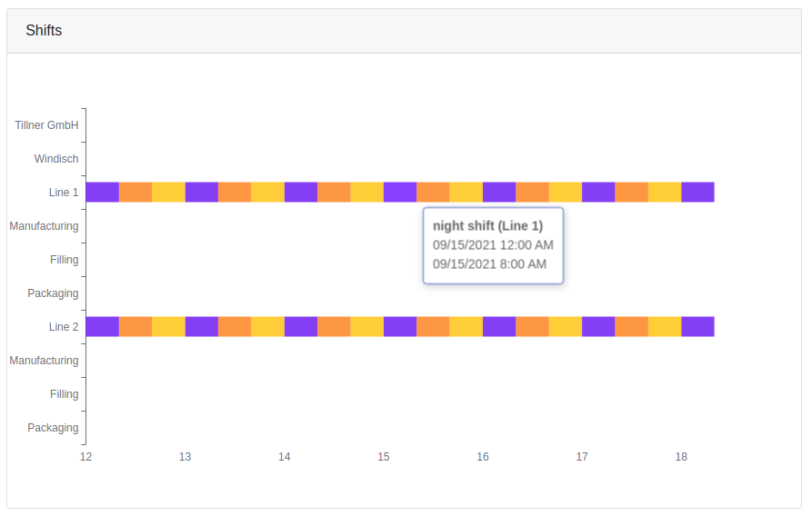Click the night shift (Line 1) tooltip title

(487, 226)
